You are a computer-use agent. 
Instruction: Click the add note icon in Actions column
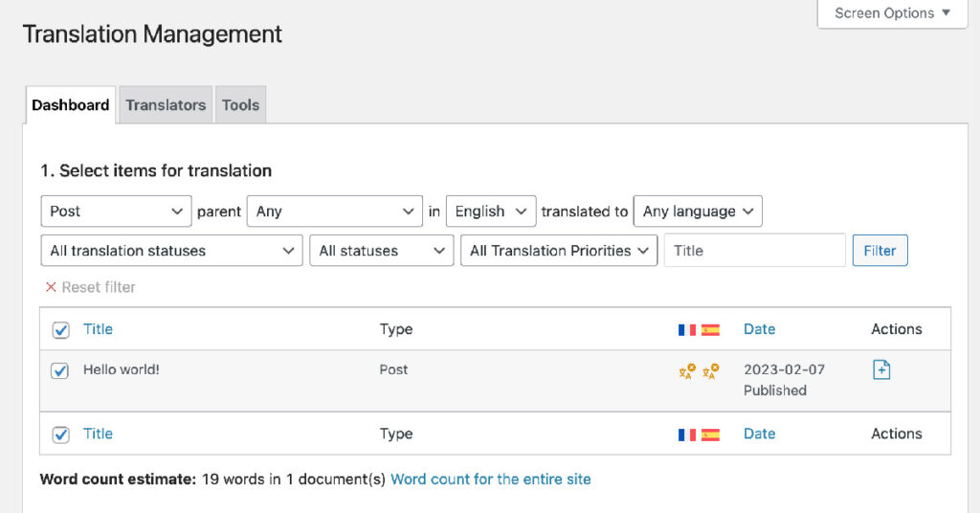coord(881,369)
